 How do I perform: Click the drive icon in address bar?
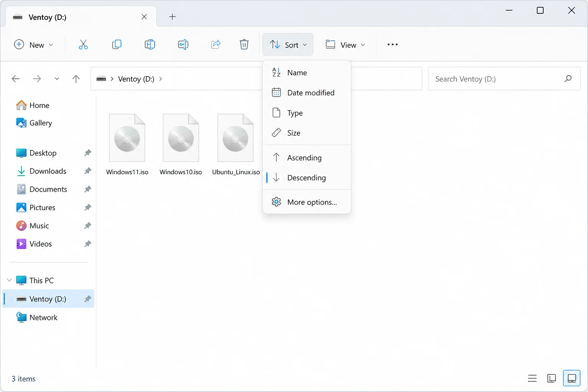point(101,79)
